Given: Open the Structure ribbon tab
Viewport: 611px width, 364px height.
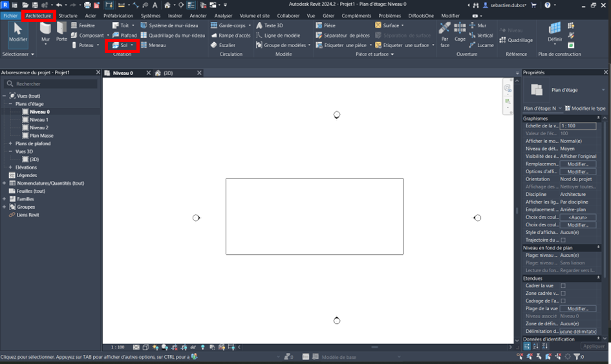Looking at the screenshot, I should point(67,16).
